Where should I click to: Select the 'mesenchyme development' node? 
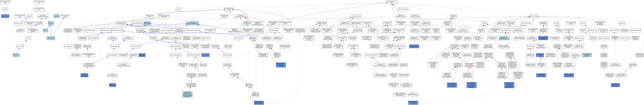193,30
